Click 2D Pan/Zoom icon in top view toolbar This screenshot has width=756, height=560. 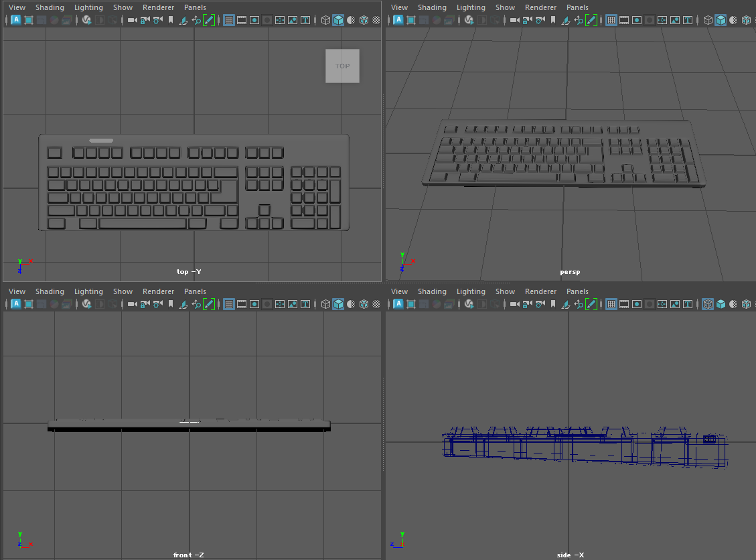(x=196, y=20)
